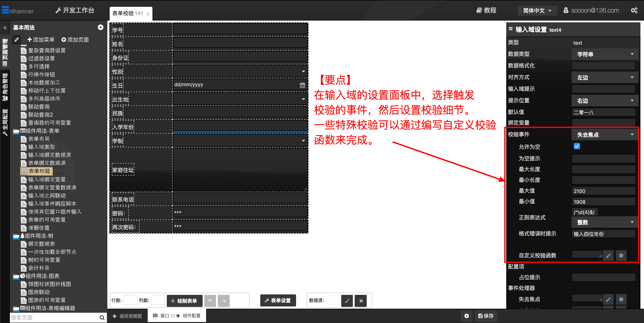
Task: Click the data source delete X icon
Action: 361,301
